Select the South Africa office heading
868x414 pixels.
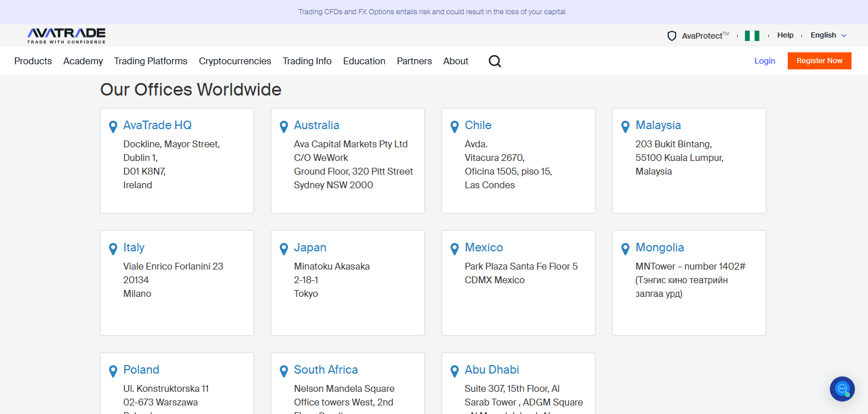[326, 370]
